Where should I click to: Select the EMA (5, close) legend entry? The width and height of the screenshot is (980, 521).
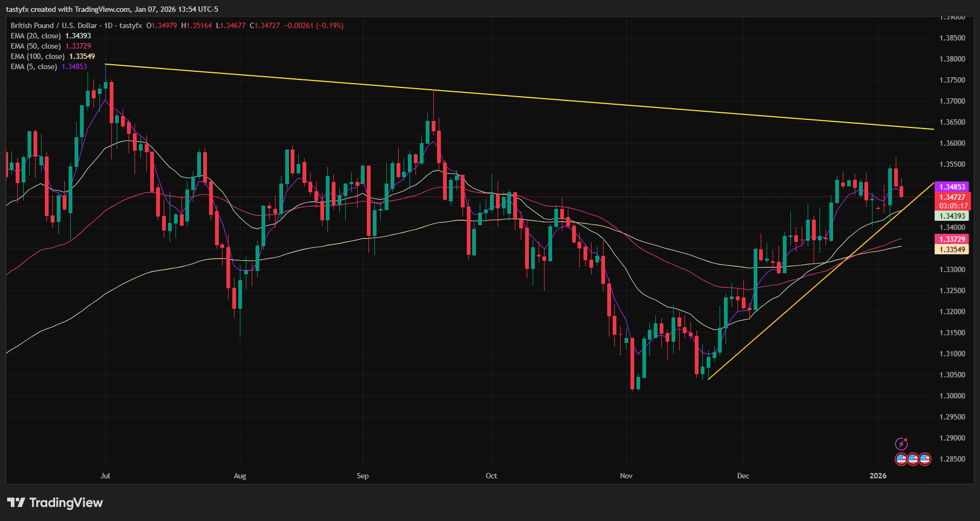point(35,66)
